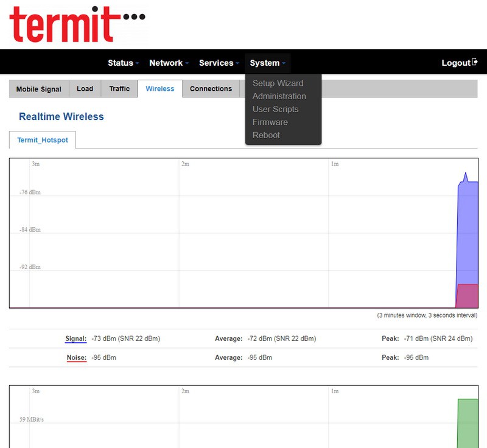Open the Firmware menu entry
The height and width of the screenshot is (448, 487).
270,122
